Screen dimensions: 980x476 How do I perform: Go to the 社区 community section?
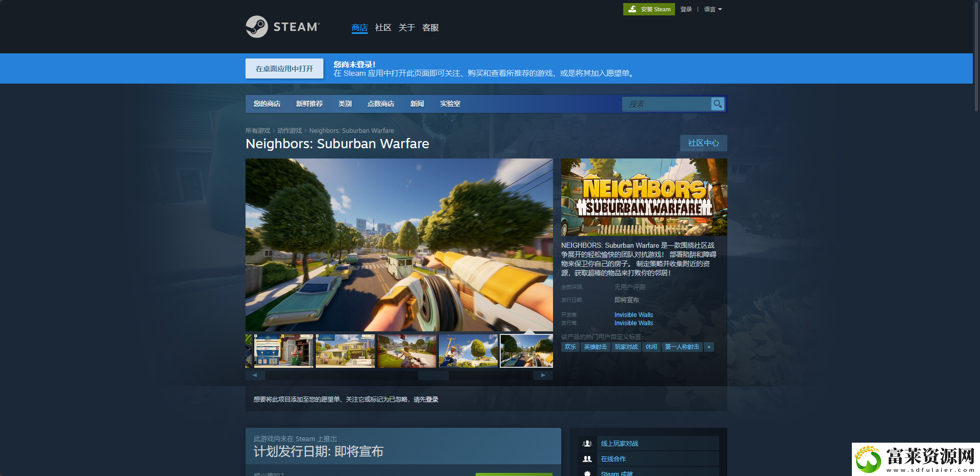383,28
